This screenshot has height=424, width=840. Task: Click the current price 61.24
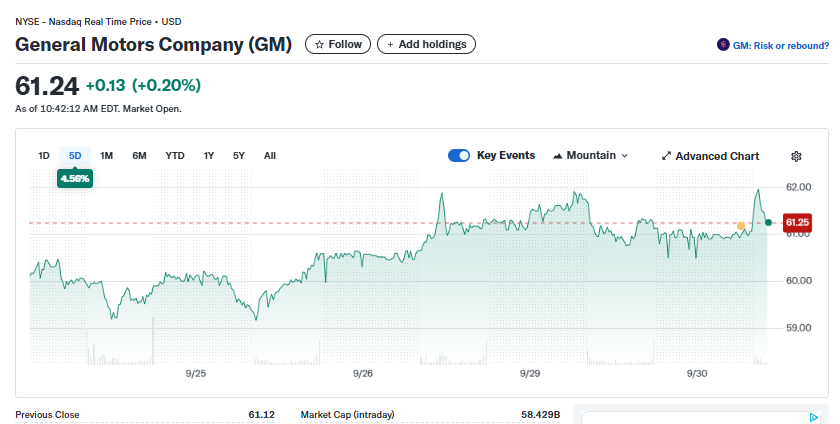47,86
